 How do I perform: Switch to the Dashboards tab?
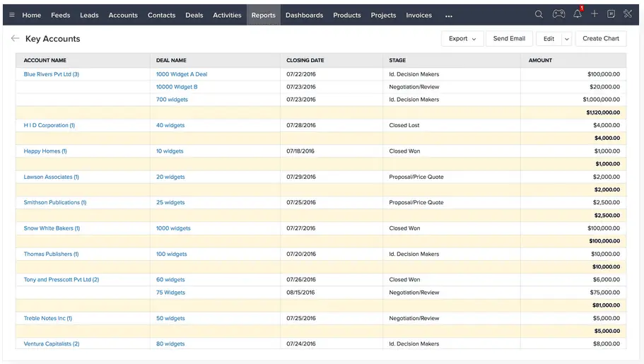(x=304, y=15)
